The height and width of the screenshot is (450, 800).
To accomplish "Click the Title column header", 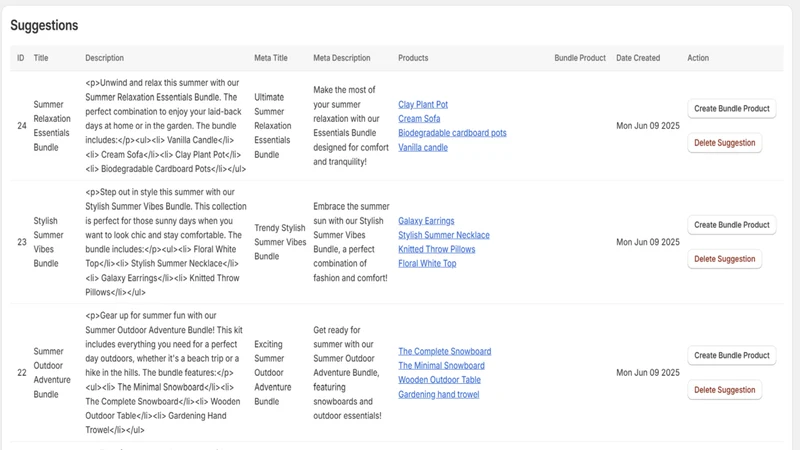I will coord(41,58).
